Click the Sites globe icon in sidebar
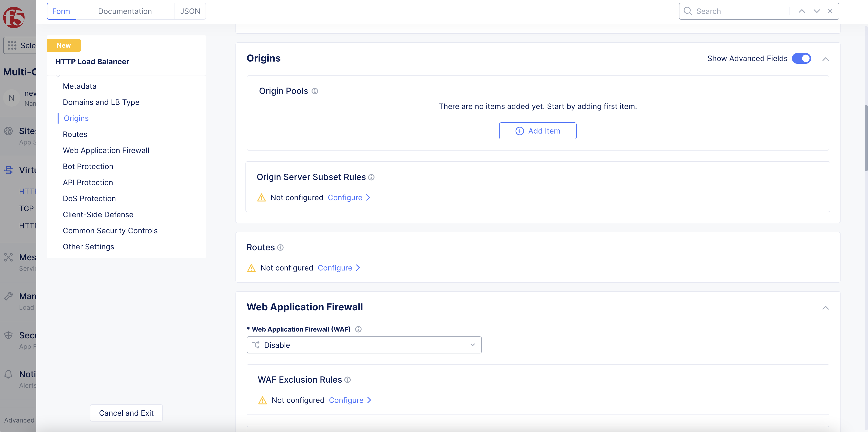The width and height of the screenshot is (868, 432). pyautogui.click(x=9, y=131)
